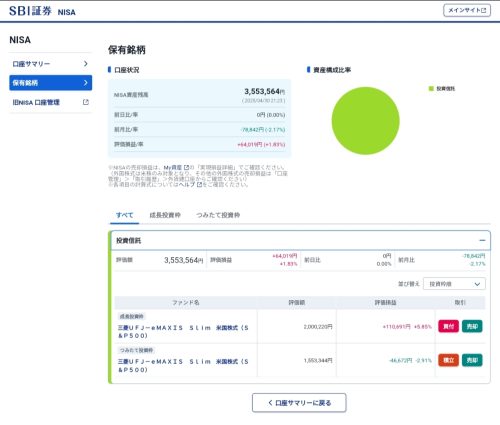Click the 評価額 3,553,564円 in 投資信託 summary row
Viewport: 500px width, 425px height.
(x=183, y=260)
